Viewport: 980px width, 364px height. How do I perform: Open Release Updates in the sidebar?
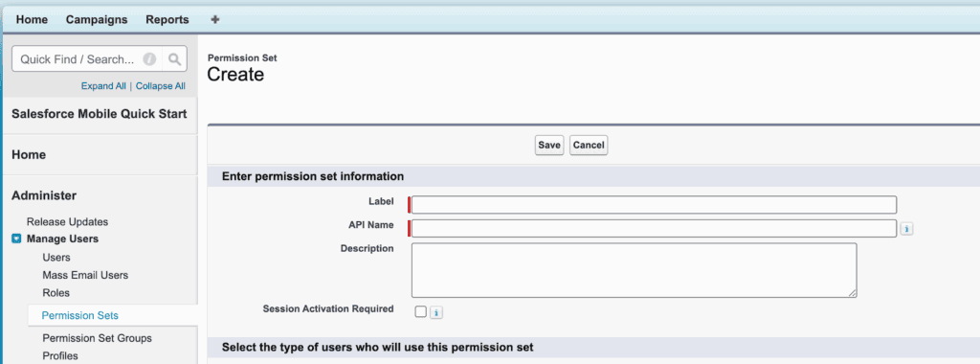pyautogui.click(x=68, y=222)
